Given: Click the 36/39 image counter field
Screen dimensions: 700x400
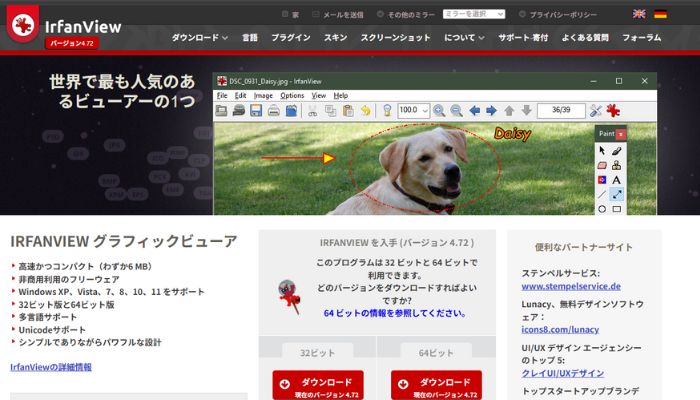Looking at the screenshot, I should coord(561,110).
